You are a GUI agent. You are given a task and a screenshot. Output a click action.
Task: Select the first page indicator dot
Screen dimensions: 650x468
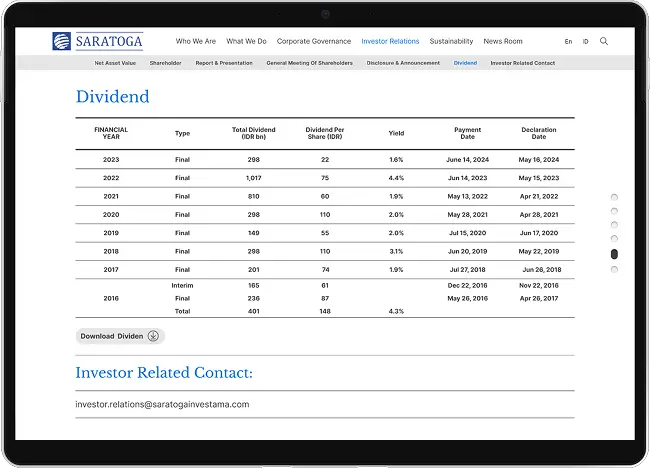click(614, 197)
